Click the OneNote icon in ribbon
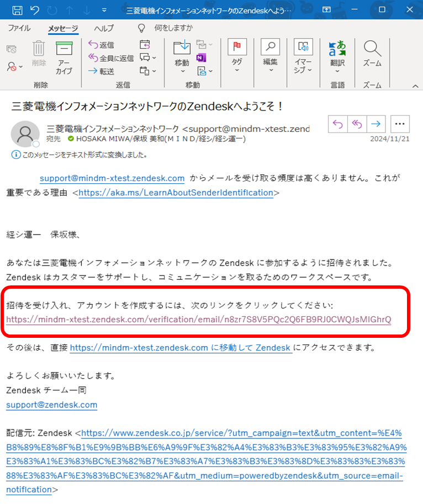 202,57
